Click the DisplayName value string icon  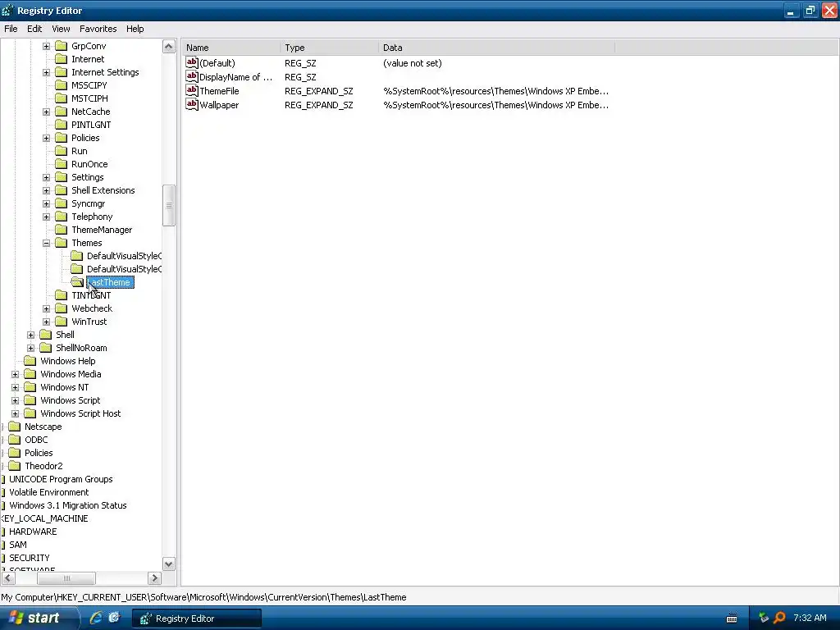click(192, 76)
